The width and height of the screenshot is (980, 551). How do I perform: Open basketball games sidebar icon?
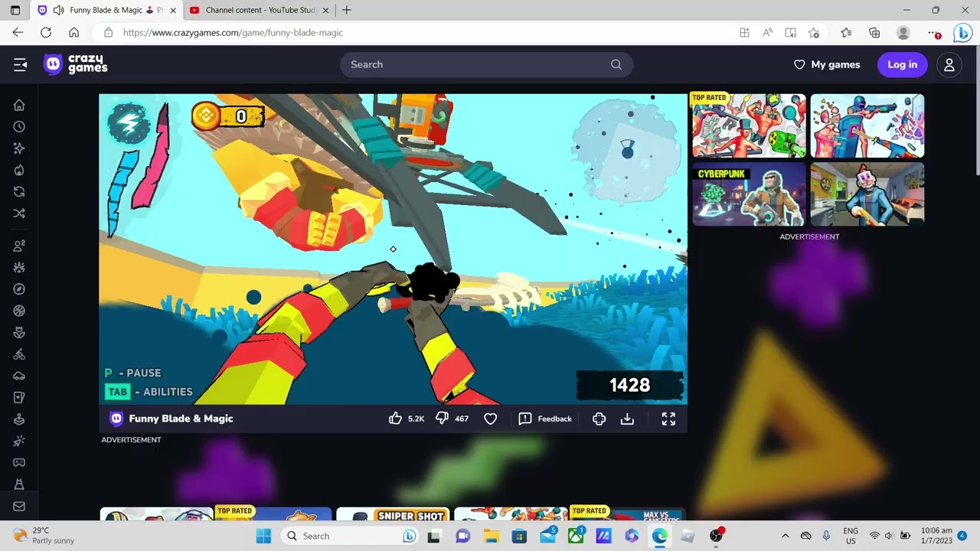click(19, 311)
